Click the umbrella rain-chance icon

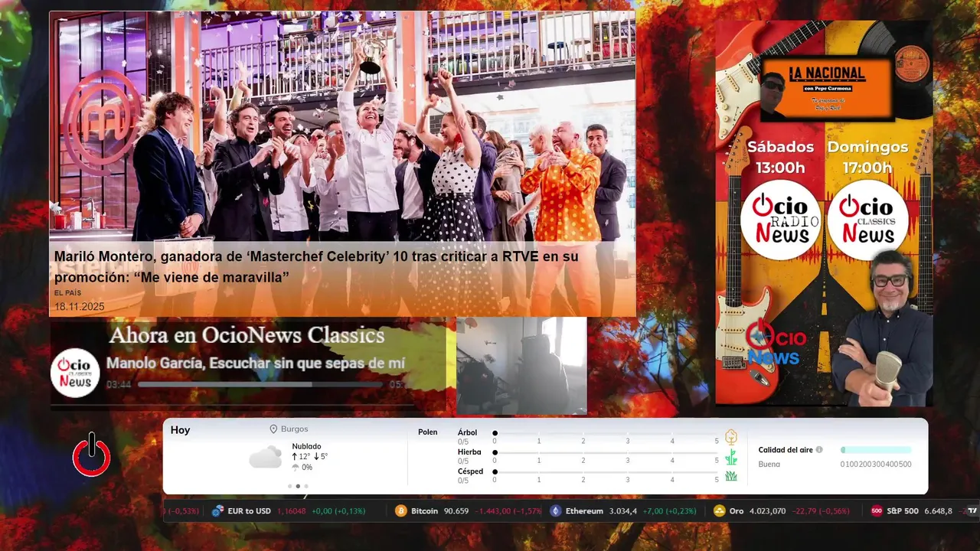click(296, 467)
